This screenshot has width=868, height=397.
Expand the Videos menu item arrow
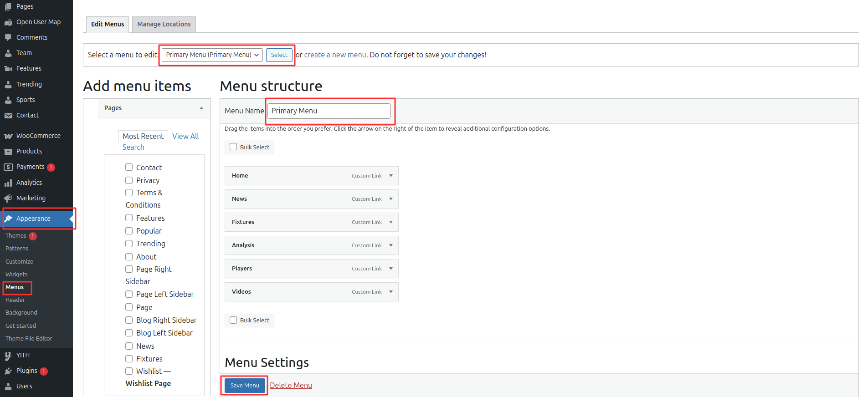[x=390, y=292]
